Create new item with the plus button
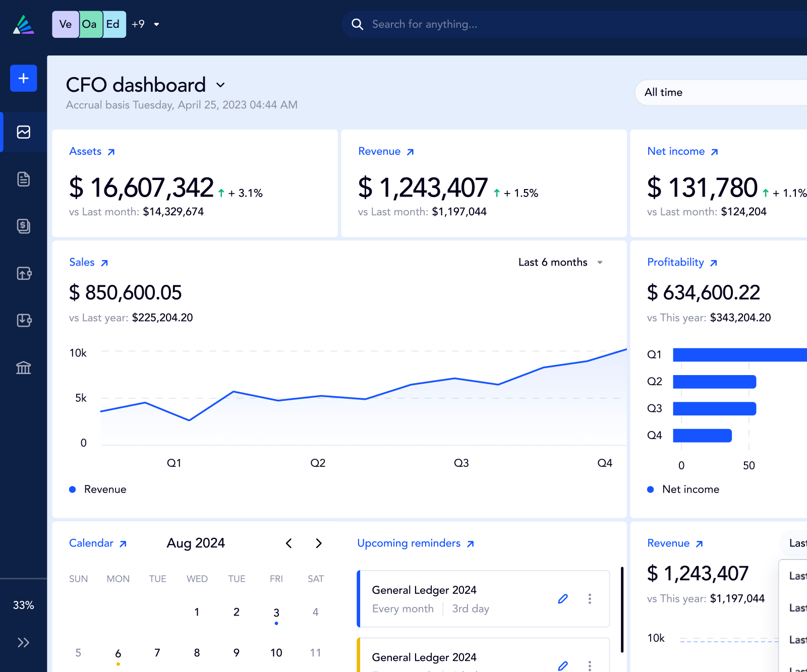Image resolution: width=807 pixels, height=672 pixels. (x=23, y=78)
